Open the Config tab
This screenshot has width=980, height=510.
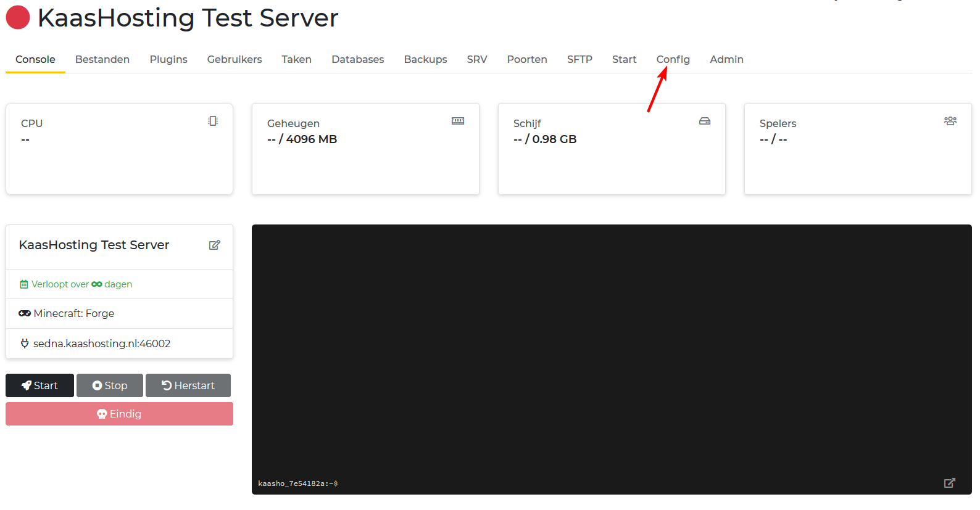coord(673,59)
